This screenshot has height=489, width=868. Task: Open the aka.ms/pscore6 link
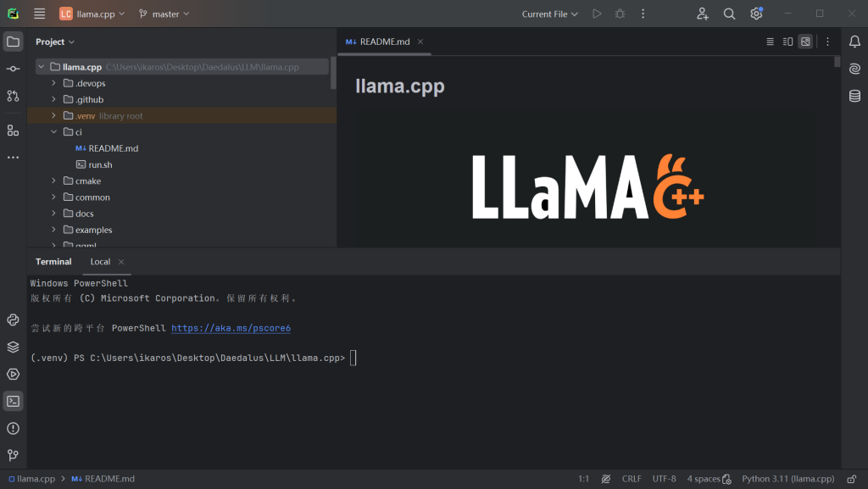click(231, 328)
